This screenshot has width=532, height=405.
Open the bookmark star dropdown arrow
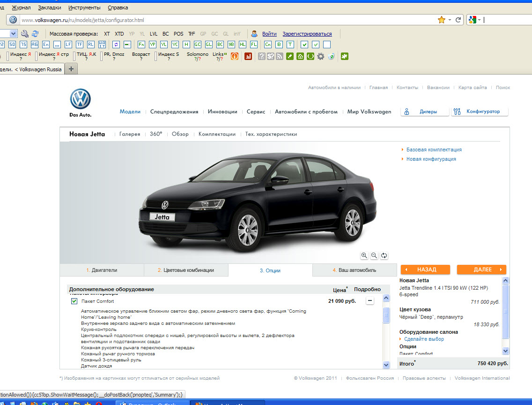[x=450, y=20]
